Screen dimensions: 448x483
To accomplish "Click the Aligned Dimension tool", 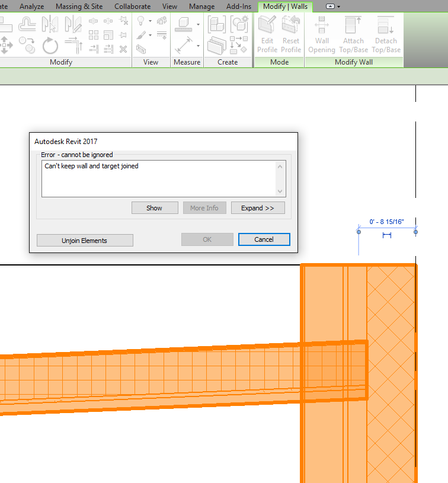I will click(x=184, y=45).
